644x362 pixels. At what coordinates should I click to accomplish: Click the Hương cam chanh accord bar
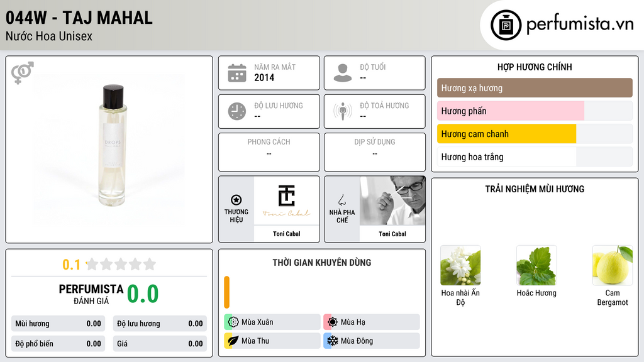coord(535,134)
